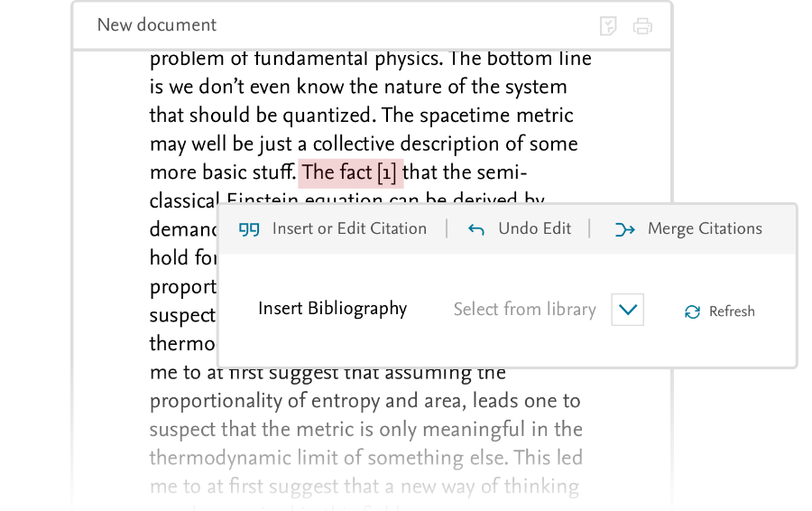Select the 'Undo Edit' label
812x511 pixels.
coord(534,228)
